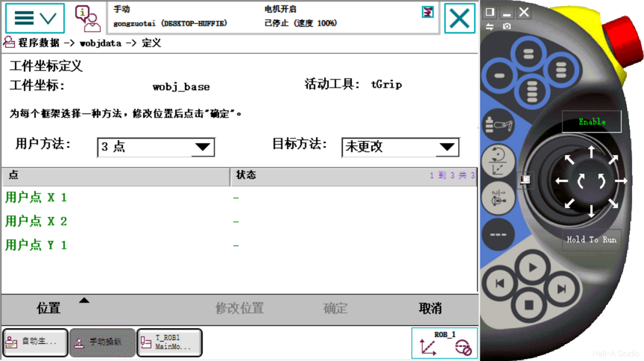This screenshot has height=361, width=644.
Task: Move joystick with the up arrow
Action: pos(592,152)
